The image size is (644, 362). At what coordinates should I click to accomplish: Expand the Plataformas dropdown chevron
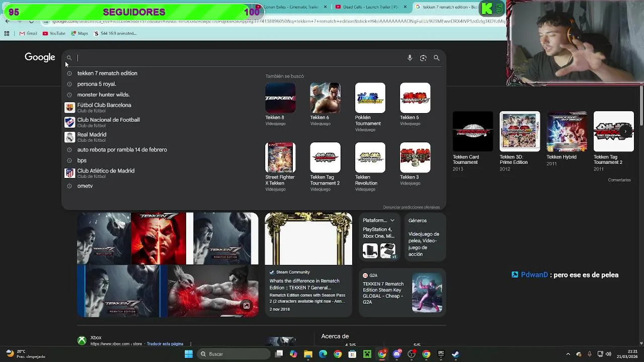392,220
